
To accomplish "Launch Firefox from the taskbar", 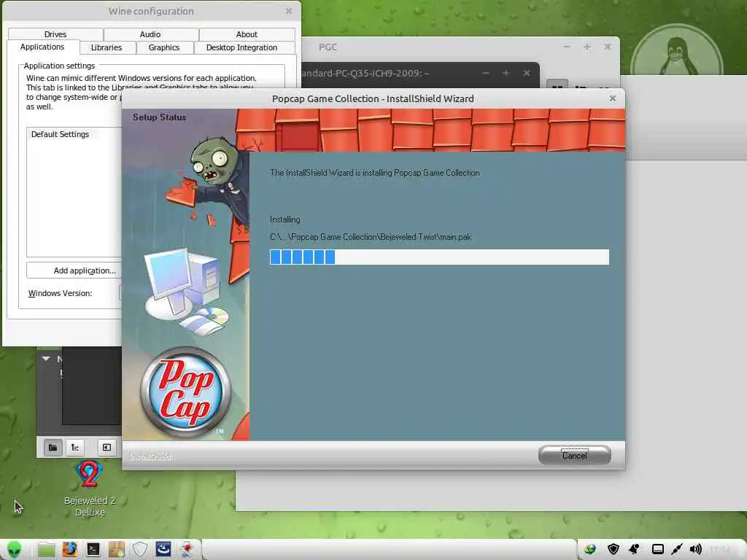I will pos(69,550).
